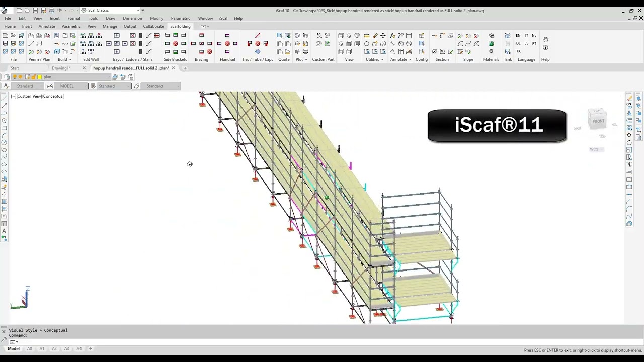The image size is (644, 362).
Task: Switch to the Collaborate ribbon tab
Action: tap(153, 26)
